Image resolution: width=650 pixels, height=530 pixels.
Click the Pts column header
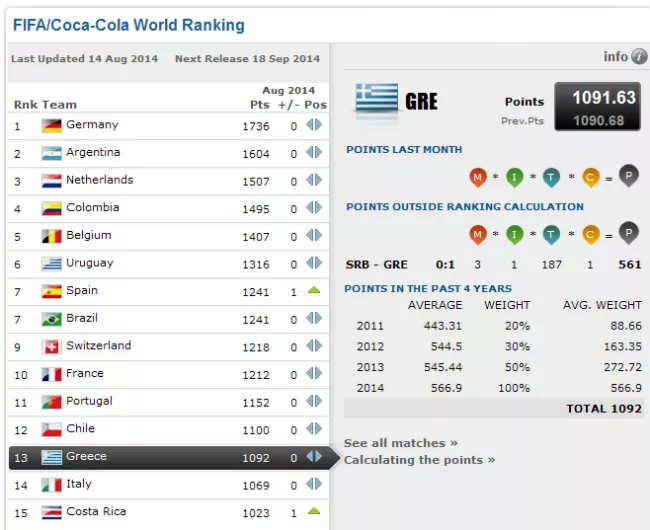click(x=259, y=105)
